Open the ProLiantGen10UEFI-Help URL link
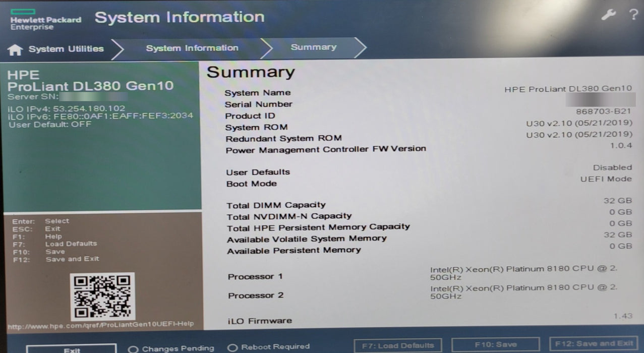Image resolution: width=644 pixels, height=353 pixels. click(x=101, y=325)
